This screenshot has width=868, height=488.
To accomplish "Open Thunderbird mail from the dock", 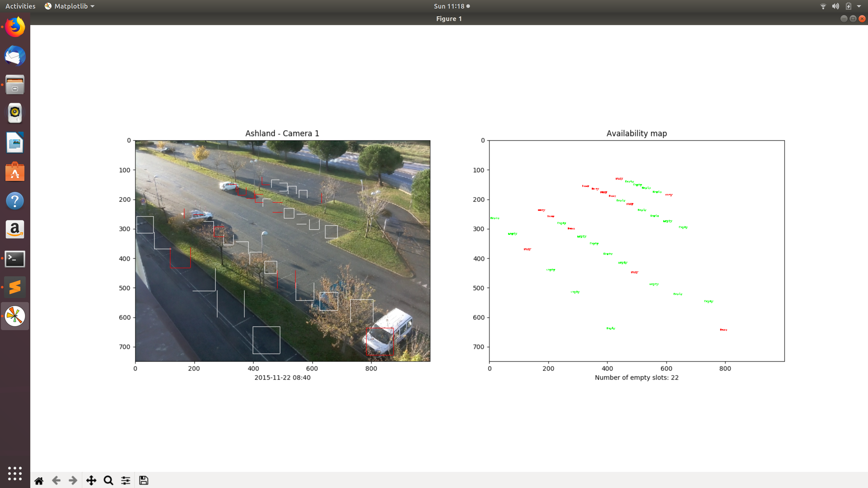I will pyautogui.click(x=15, y=56).
